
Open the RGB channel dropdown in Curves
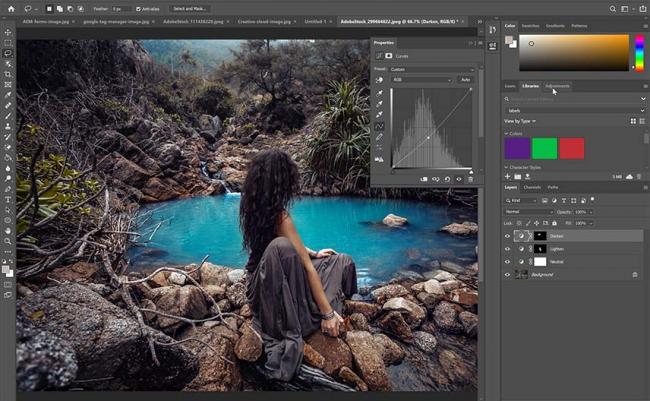click(421, 79)
